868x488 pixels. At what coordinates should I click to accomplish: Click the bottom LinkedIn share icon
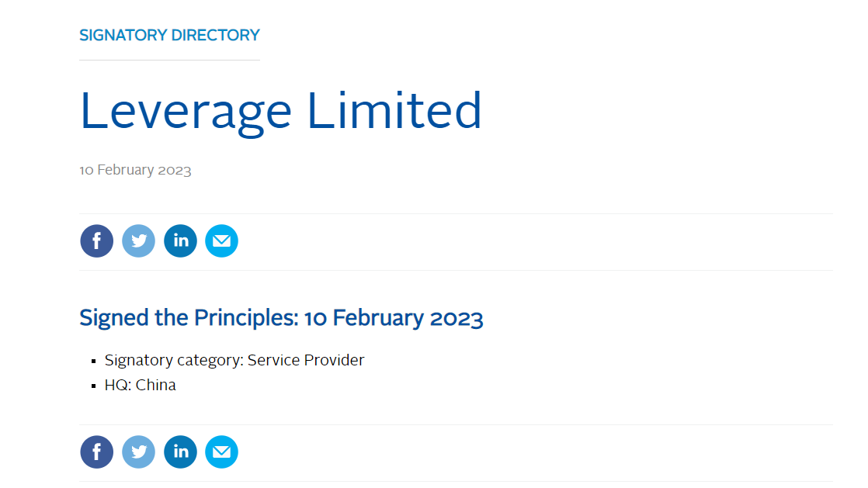pyautogui.click(x=181, y=452)
